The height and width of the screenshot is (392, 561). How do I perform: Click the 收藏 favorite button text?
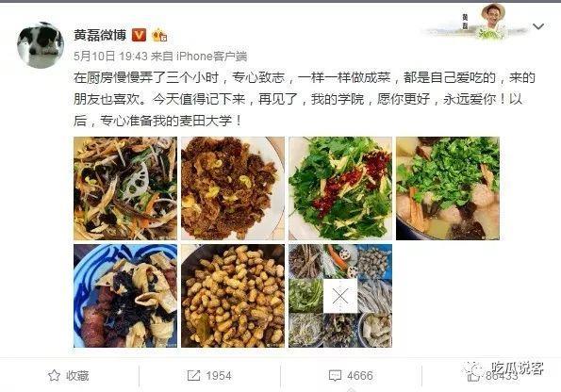point(77,376)
